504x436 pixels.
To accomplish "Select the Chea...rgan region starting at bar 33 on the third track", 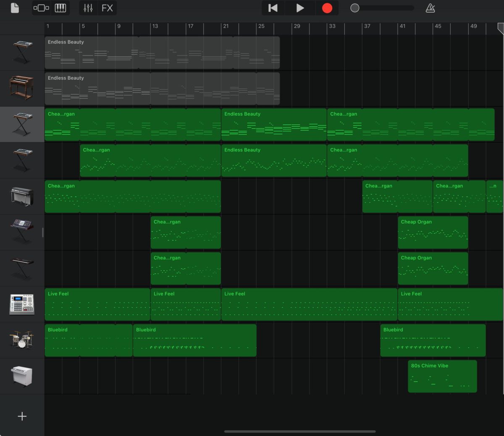I will (x=411, y=125).
